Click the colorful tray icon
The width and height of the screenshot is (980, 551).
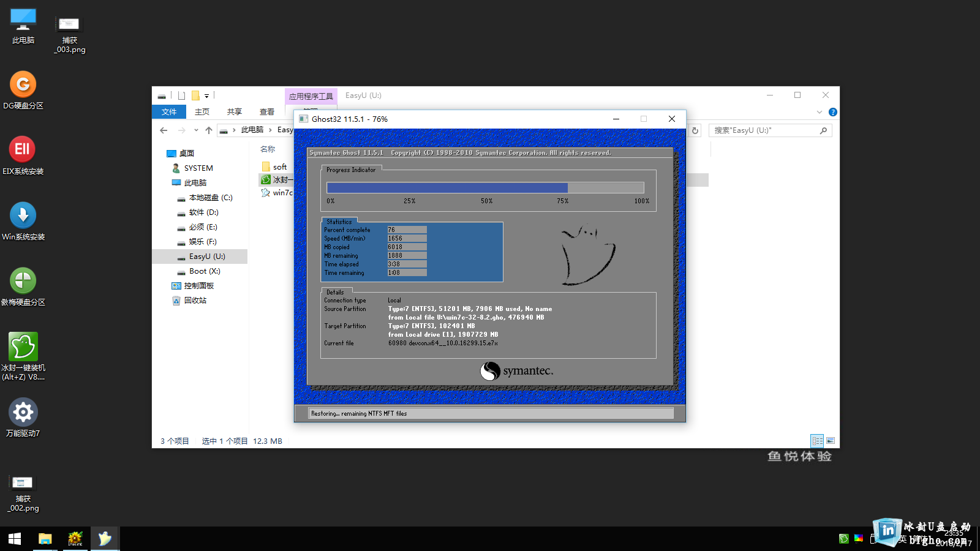click(859, 539)
